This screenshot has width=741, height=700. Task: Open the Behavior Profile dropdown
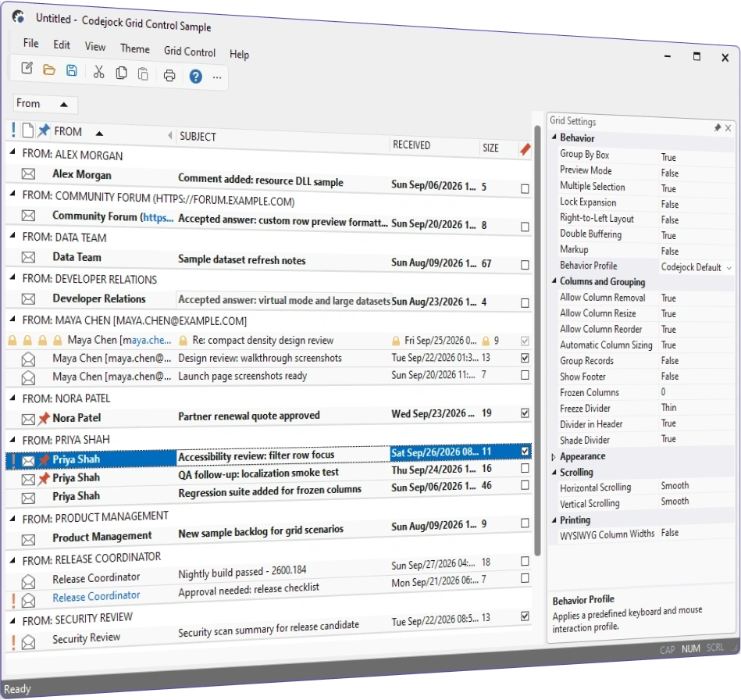pos(729,268)
